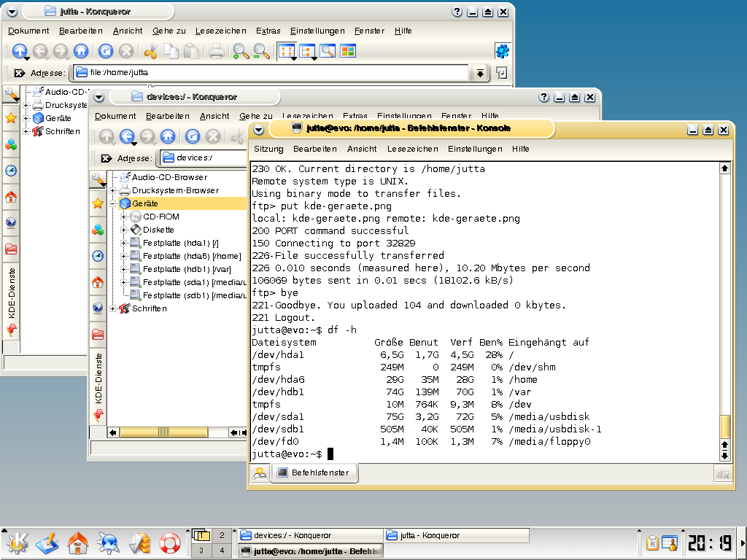Select icon view mode in jutta Konqueror toolbar
747x560 pixels.
click(287, 51)
